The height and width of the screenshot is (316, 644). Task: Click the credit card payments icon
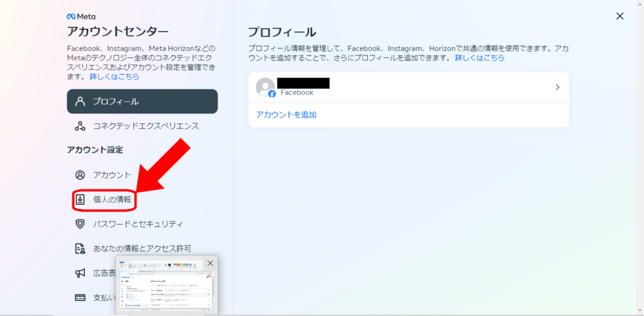80,297
